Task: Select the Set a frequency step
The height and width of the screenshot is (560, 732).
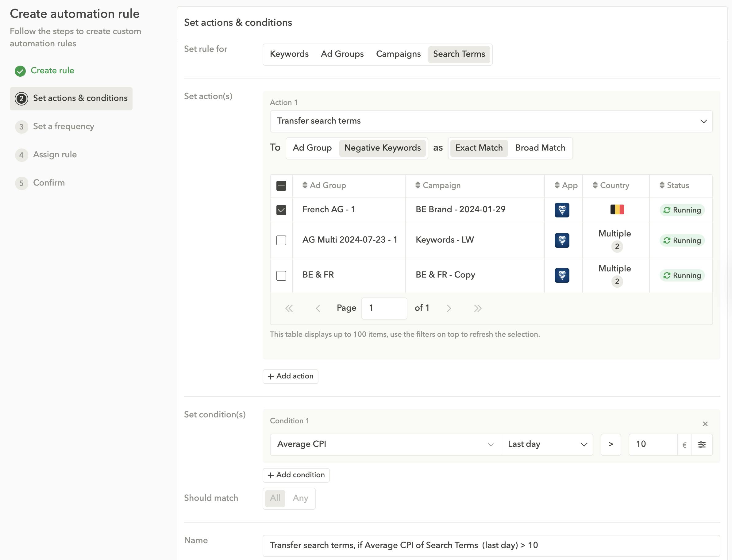Action: [64, 126]
